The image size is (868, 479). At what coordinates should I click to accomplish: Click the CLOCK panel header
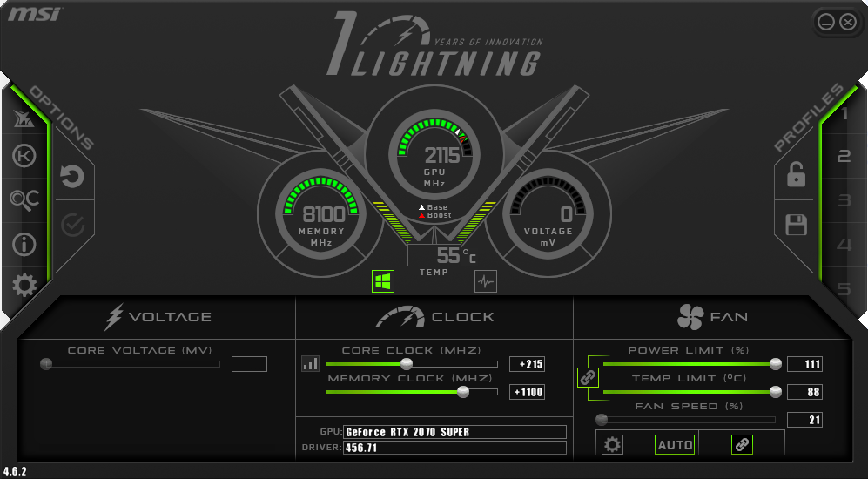pyautogui.click(x=434, y=317)
